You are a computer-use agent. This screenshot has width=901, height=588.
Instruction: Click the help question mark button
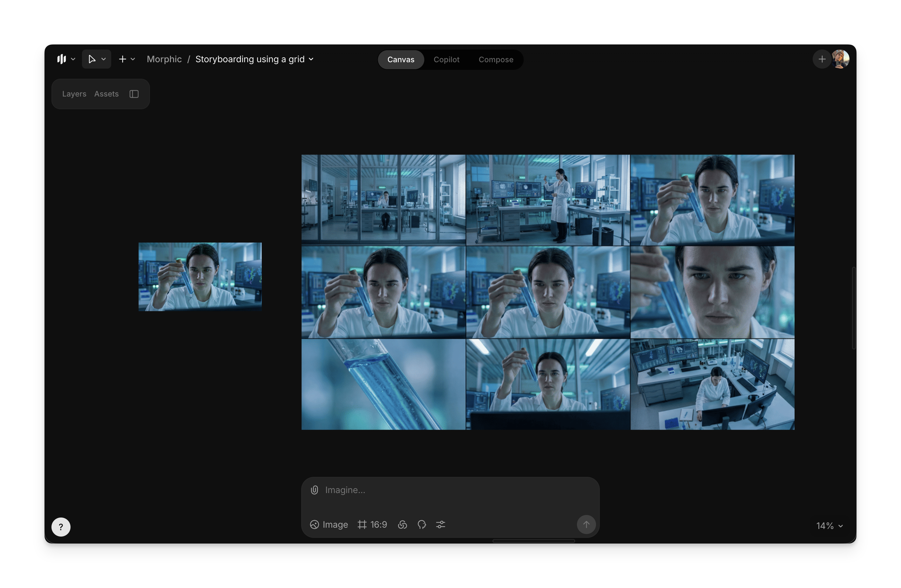coord(61,527)
